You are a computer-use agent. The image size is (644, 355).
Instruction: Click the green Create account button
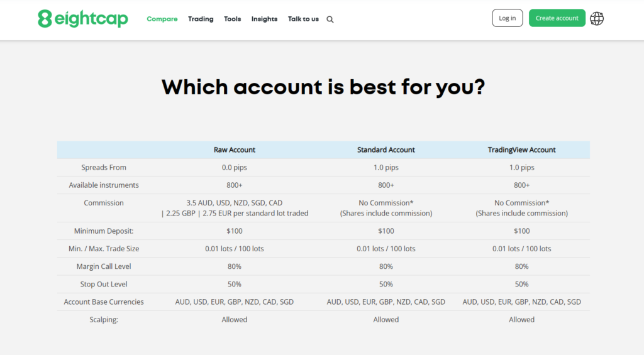pyautogui.click(x=557, y=18)
